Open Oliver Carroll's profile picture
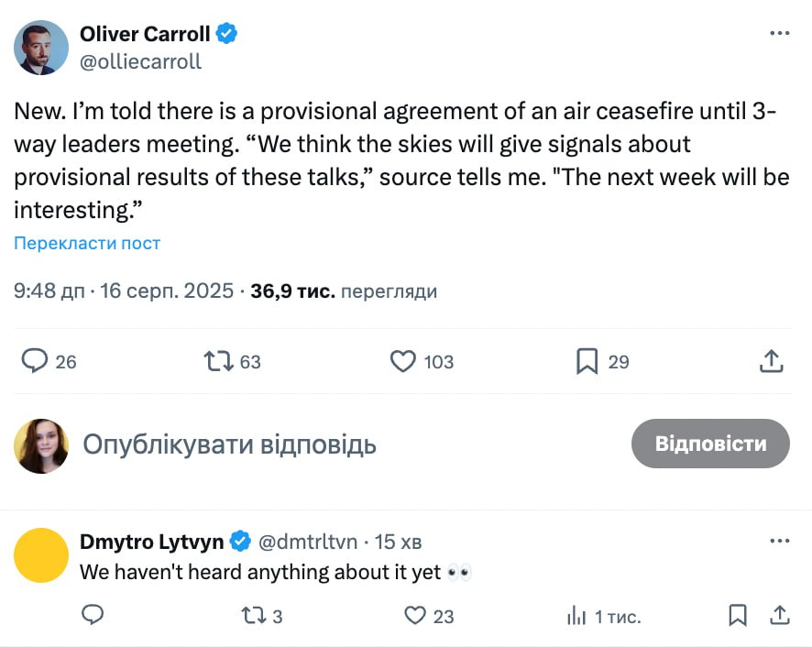This screenshot has height=647, width=812. tap(41, 48)
